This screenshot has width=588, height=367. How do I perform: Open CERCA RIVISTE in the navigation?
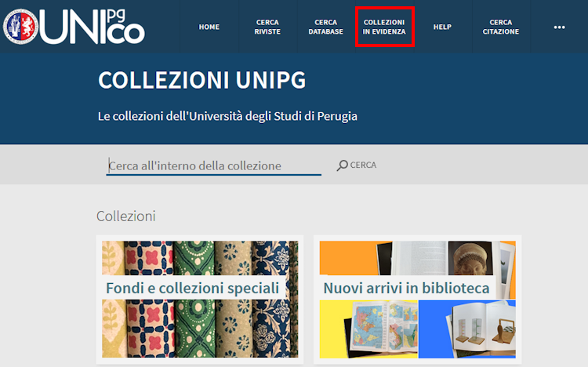click(267, 27)
